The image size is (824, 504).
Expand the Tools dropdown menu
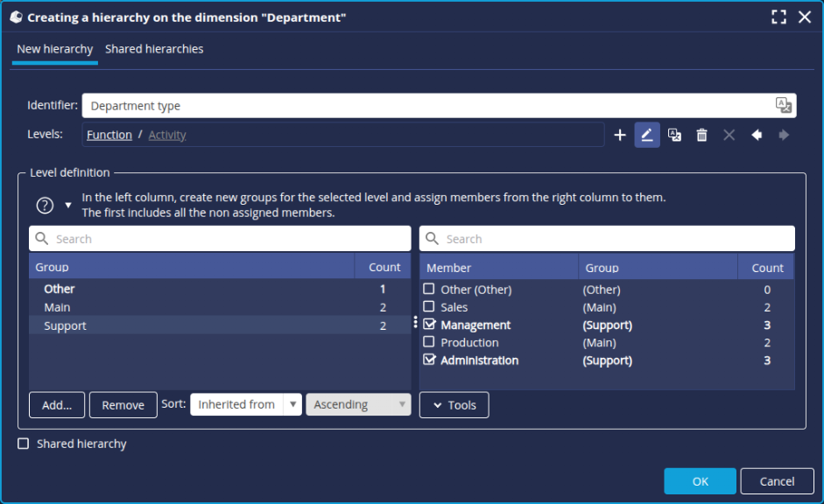point(454,405)
